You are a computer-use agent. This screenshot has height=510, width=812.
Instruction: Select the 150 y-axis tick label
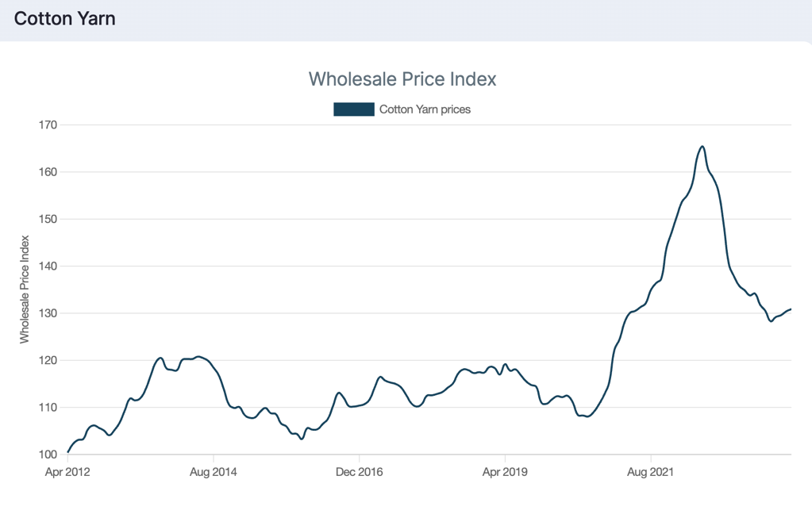48,219
